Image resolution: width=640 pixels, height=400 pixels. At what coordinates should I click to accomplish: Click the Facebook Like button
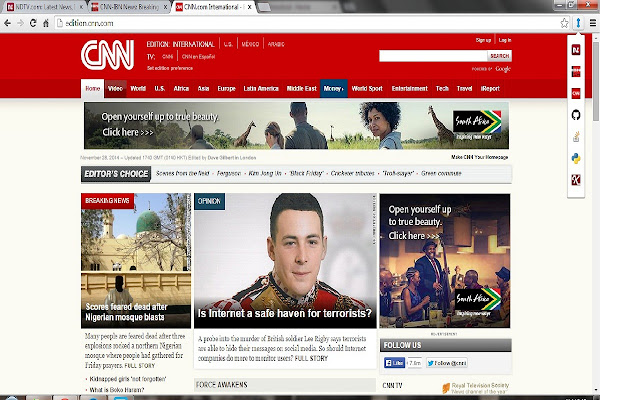pyautogui.click(x=394, y=363)
